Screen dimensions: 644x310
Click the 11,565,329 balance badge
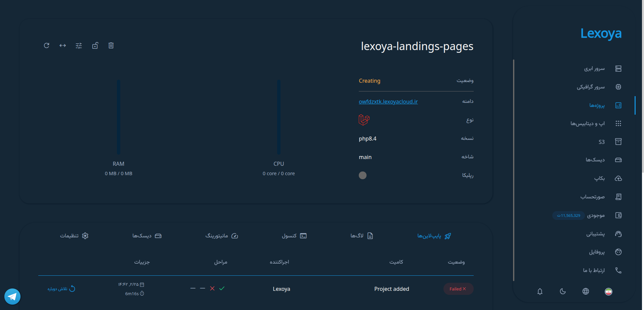point(568,216)
